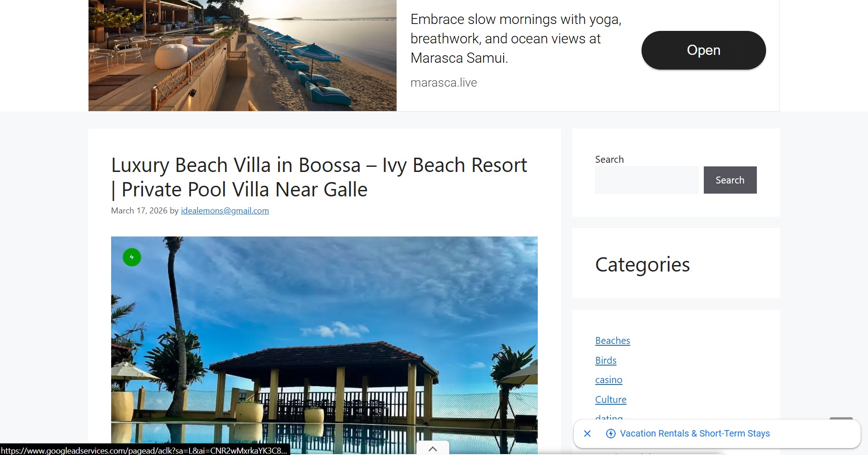Open the partly hidden dating category link
Screen dimensions: 868x455
click(609, 417)
